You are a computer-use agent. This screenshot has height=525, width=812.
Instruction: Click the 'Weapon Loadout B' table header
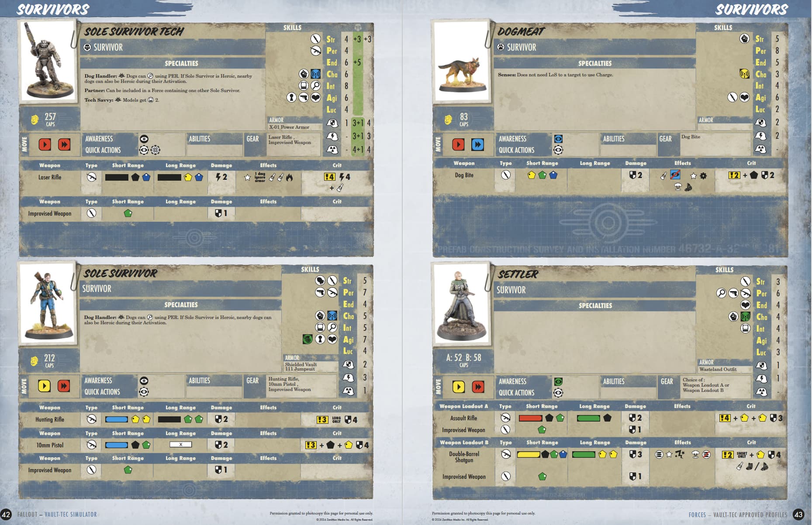coord(464,443)
